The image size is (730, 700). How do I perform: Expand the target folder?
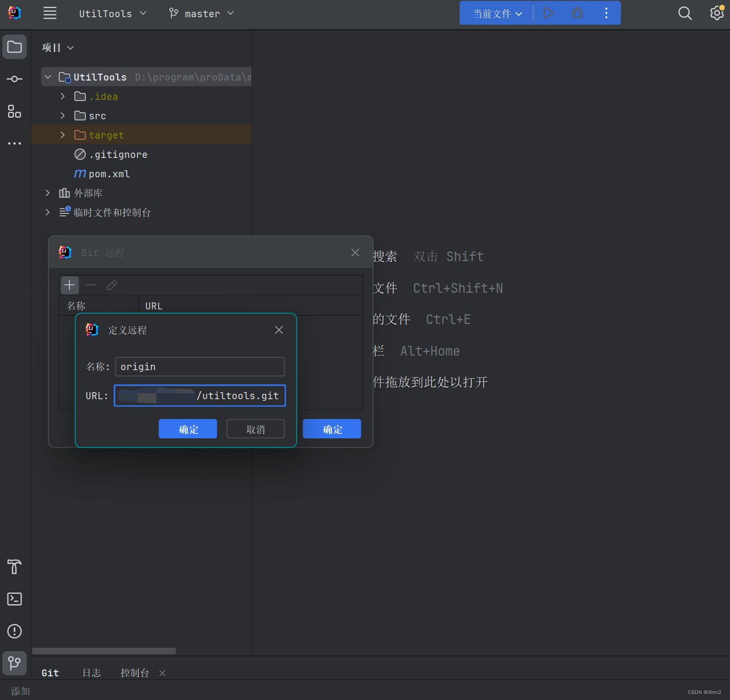coord(63,135)
